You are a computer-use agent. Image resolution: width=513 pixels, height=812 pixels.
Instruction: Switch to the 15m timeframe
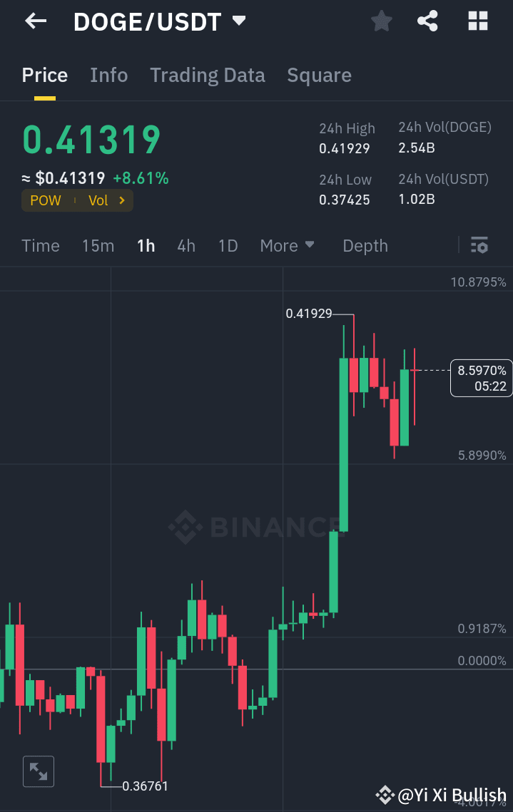(98, 245)
